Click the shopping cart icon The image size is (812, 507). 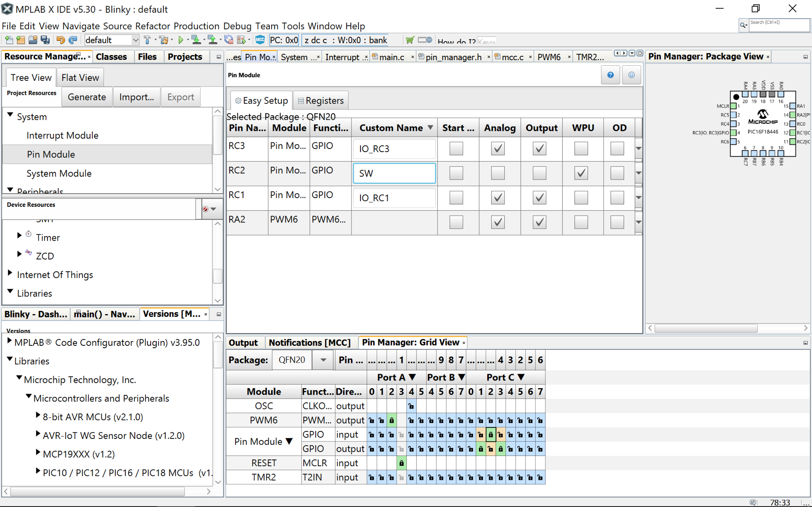(x=410, y=40)
